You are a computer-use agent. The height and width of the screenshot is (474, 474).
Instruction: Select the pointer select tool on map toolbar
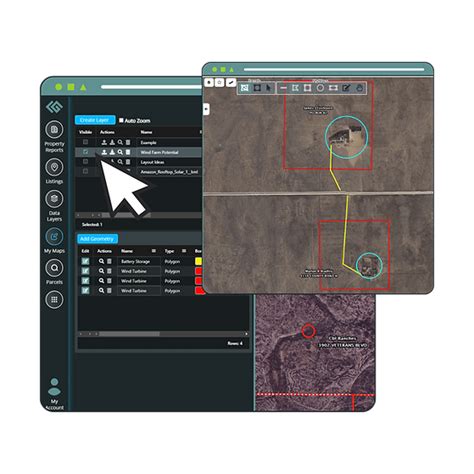coord(268,88)
